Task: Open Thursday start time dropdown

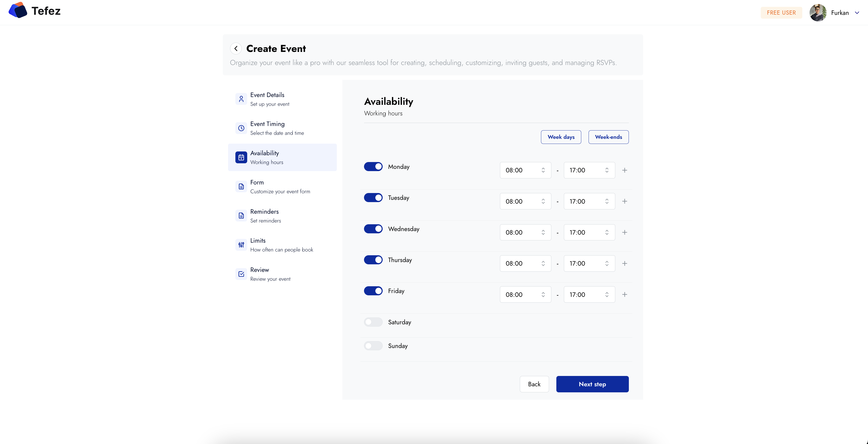Action: pos(525,264)
